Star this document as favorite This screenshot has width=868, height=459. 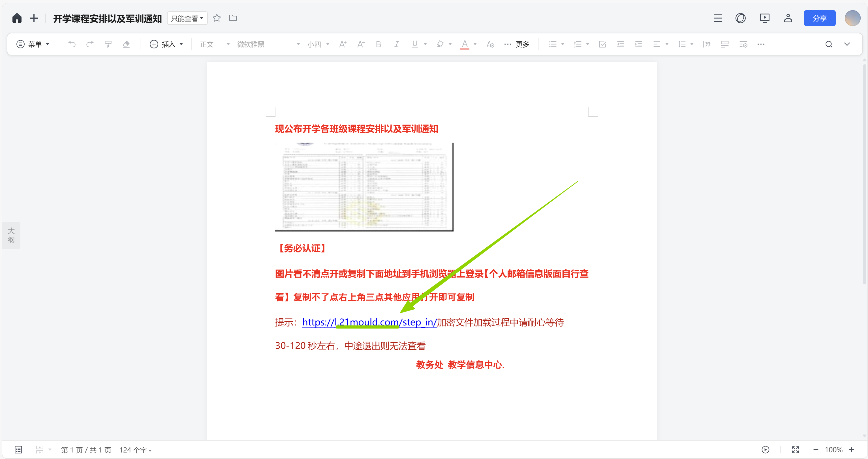(x=217, y=18)
